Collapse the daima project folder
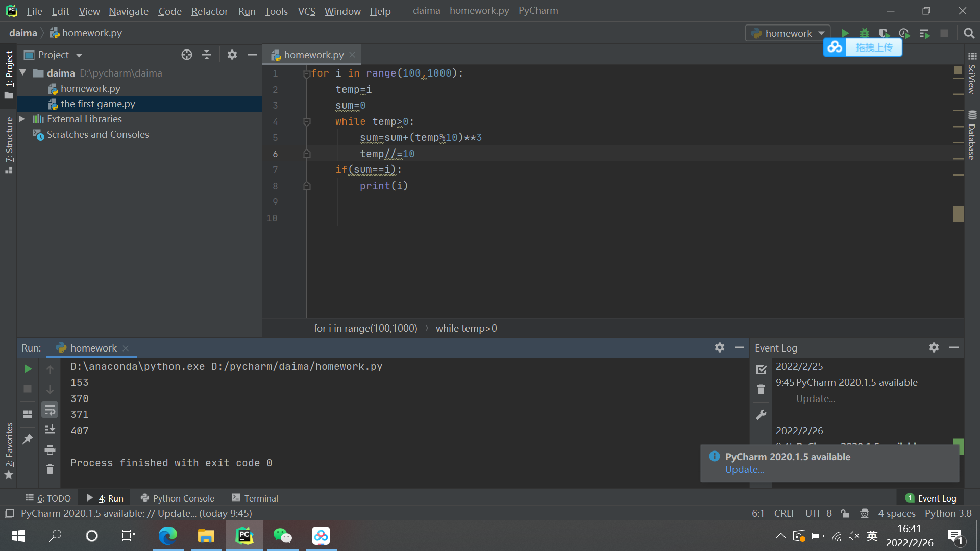 coord(23,73)
